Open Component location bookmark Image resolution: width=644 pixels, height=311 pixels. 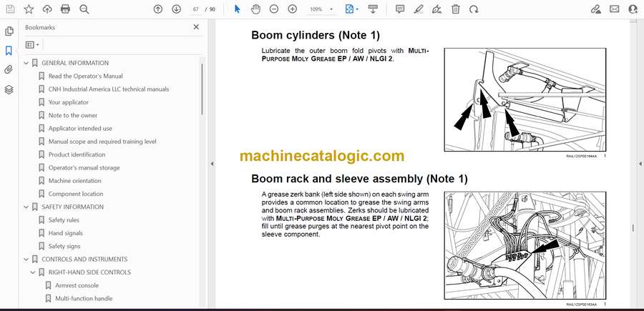[x=76, y=194]
